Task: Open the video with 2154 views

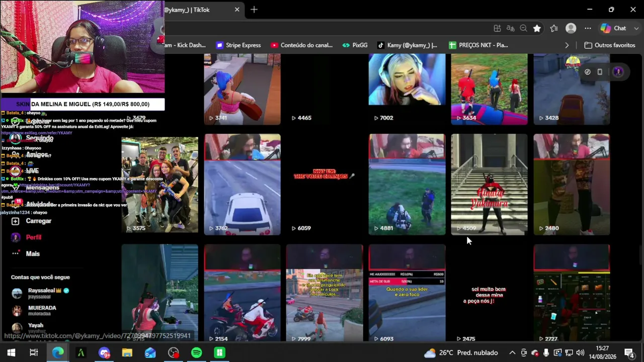Action: click(x=242, y=294)
